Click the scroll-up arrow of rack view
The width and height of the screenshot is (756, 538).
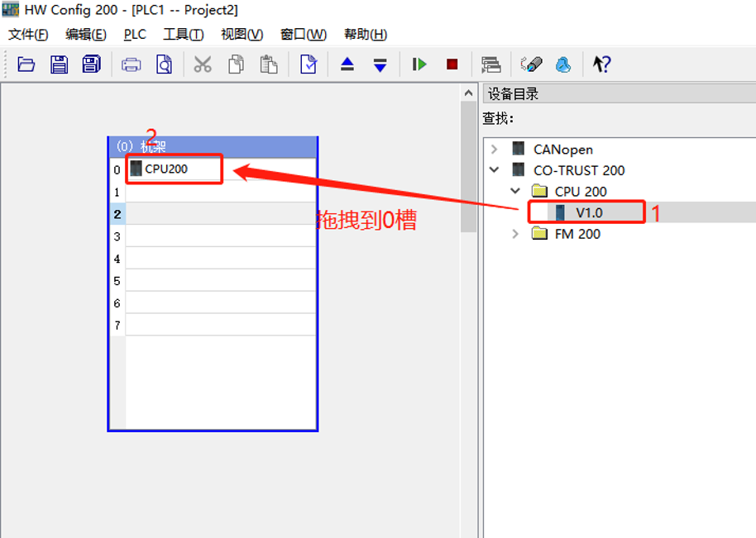coord(468,93)
